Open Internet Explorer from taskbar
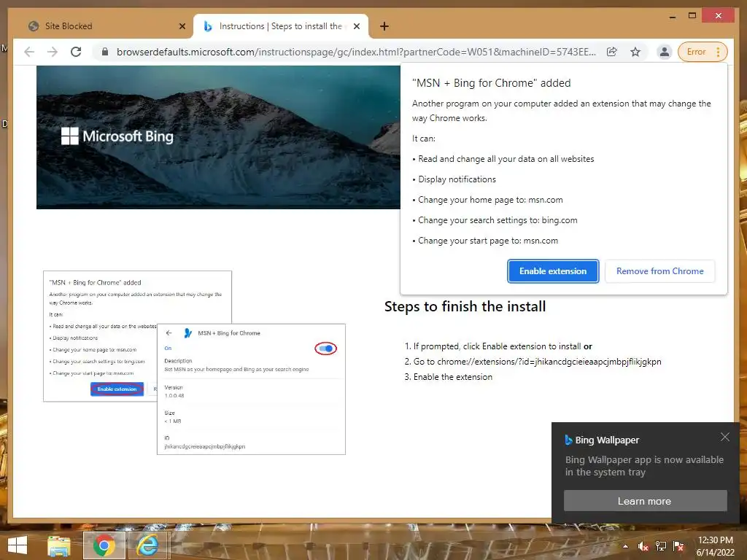This screenshot has height=560, width=747. (x=147, y=545)
